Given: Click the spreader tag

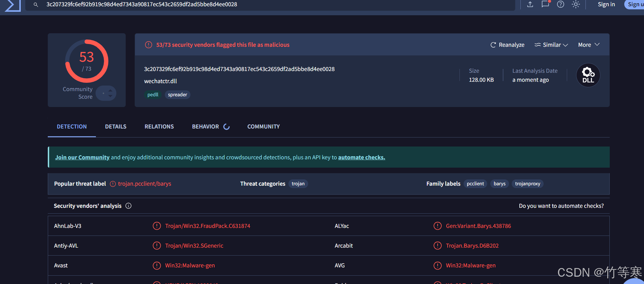Looking at the screenshot, I should (x=177, y=95).
